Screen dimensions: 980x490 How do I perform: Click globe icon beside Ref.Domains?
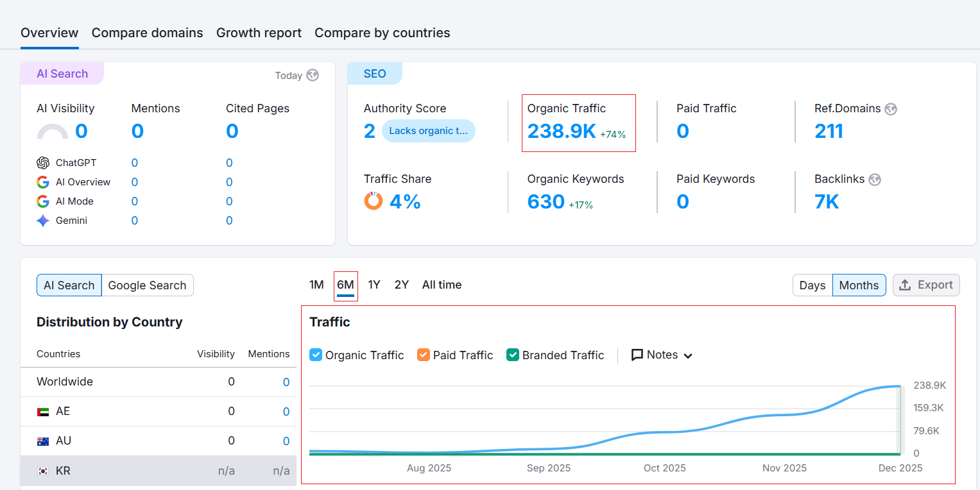pyautogui.click(x=890, y=109)
